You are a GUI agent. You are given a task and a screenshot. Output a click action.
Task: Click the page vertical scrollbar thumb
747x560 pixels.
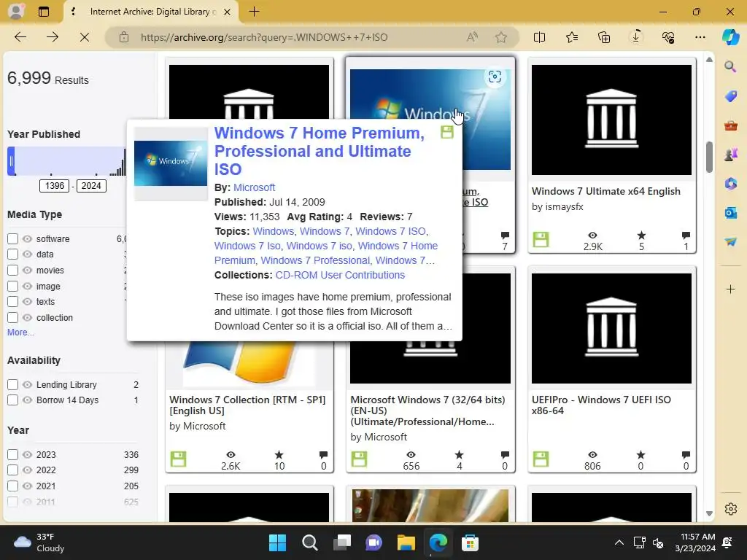coord(709,157)
